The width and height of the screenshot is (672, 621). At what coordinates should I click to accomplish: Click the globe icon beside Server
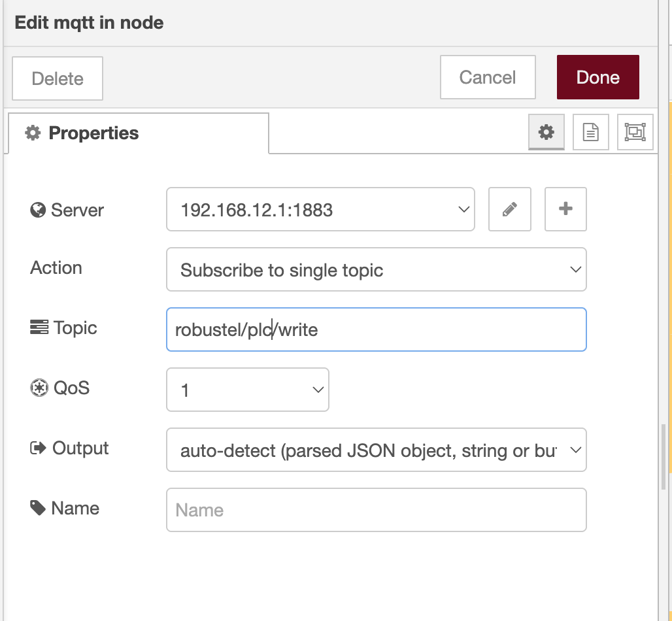pyautogui.click(x=38, y=210)
